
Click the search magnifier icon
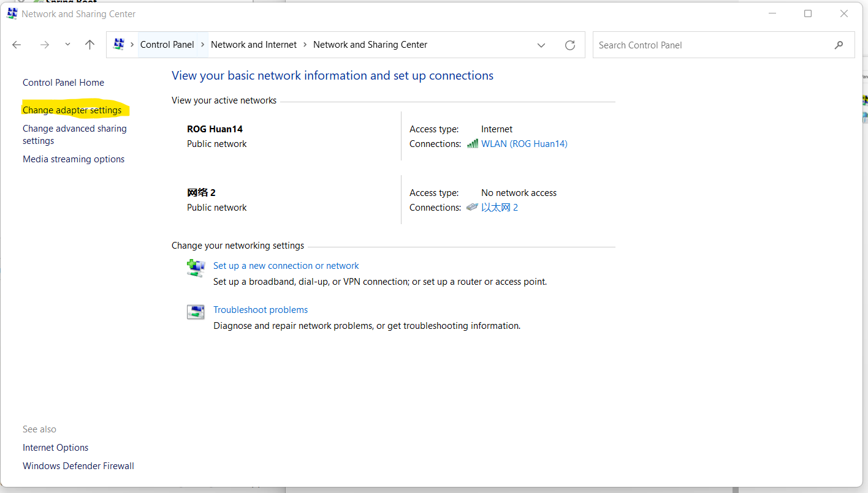[x=839, y=45]
